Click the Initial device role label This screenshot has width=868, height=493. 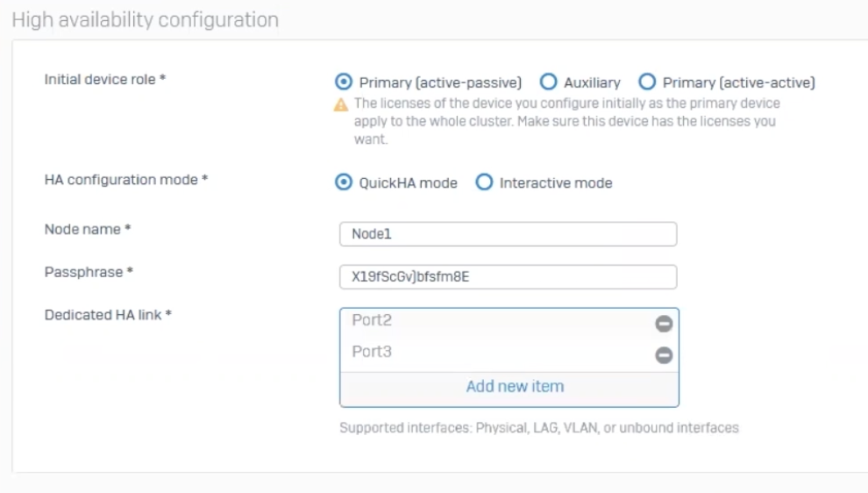click(x=104, y=80)
